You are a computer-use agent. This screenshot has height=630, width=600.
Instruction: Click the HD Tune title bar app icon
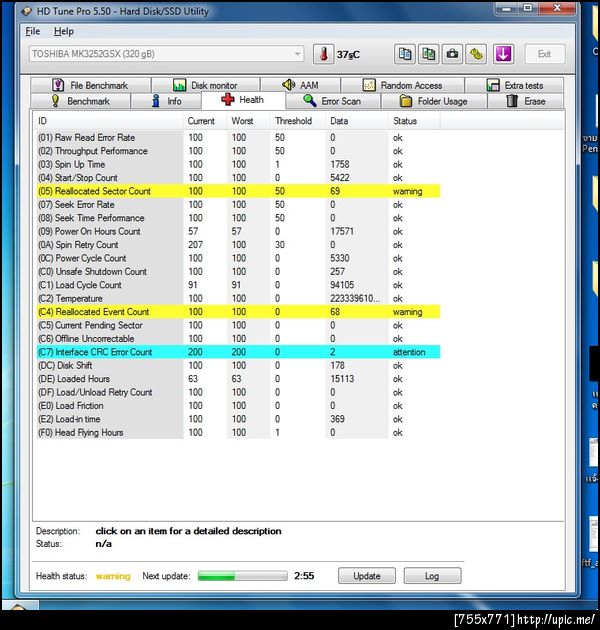click(27, 11)
